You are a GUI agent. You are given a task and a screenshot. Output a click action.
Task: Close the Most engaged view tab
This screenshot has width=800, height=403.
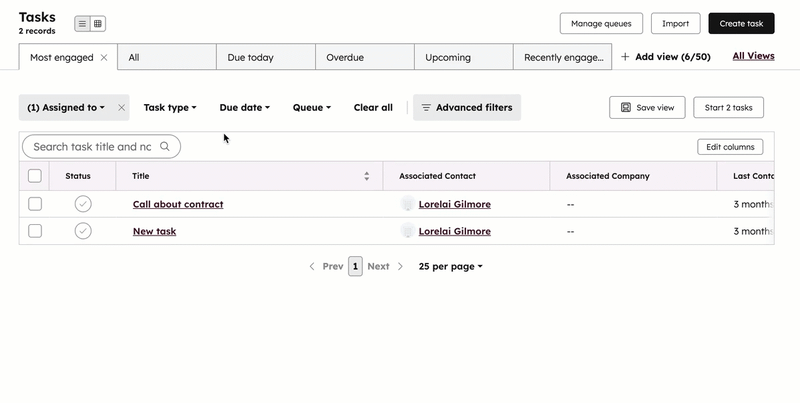tap(104, 58)
